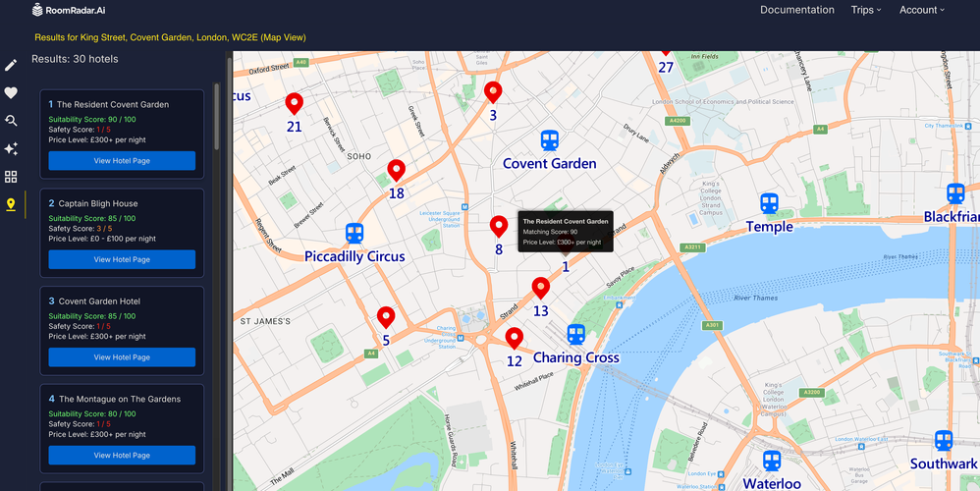
Task: Click the Covent Garden station icon
Action: coord(549,140)
